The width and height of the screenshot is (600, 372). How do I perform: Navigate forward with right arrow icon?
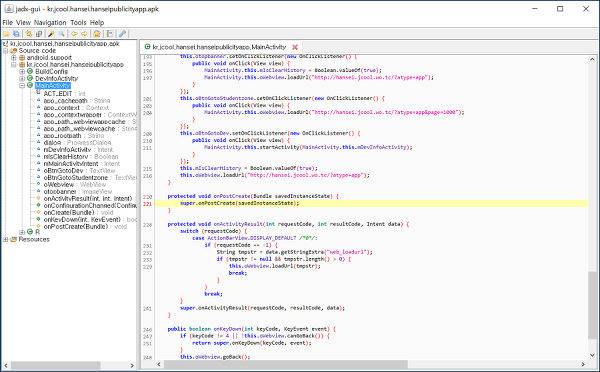(84, 34)
